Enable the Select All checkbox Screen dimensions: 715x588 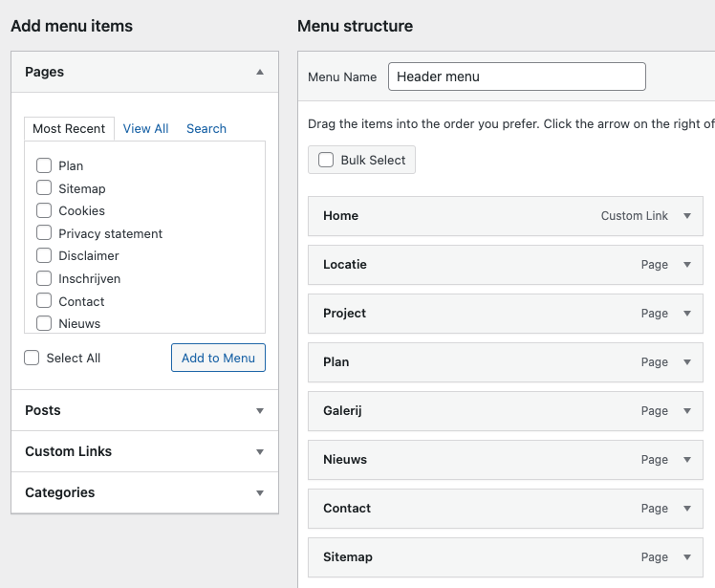click(32, 358)
